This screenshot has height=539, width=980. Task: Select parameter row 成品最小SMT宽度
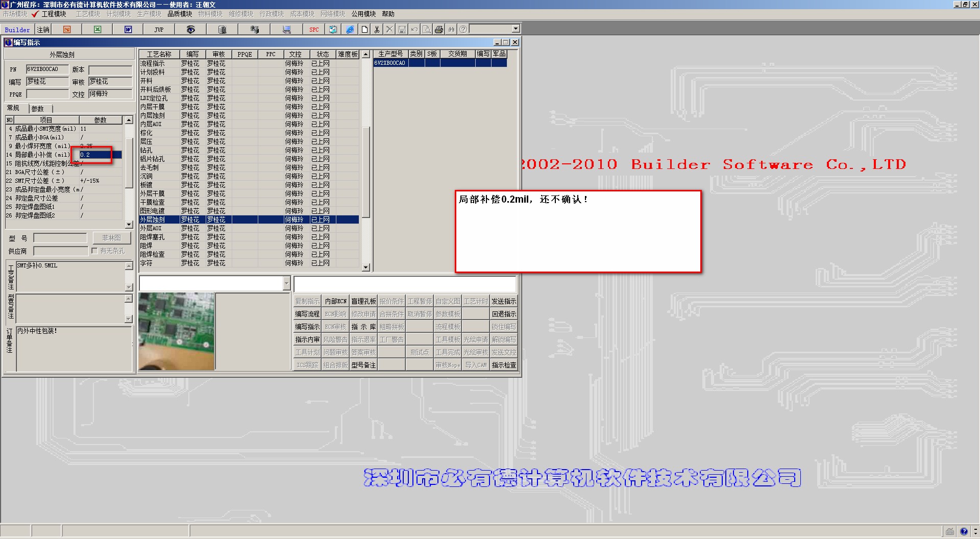pos(64,129)
